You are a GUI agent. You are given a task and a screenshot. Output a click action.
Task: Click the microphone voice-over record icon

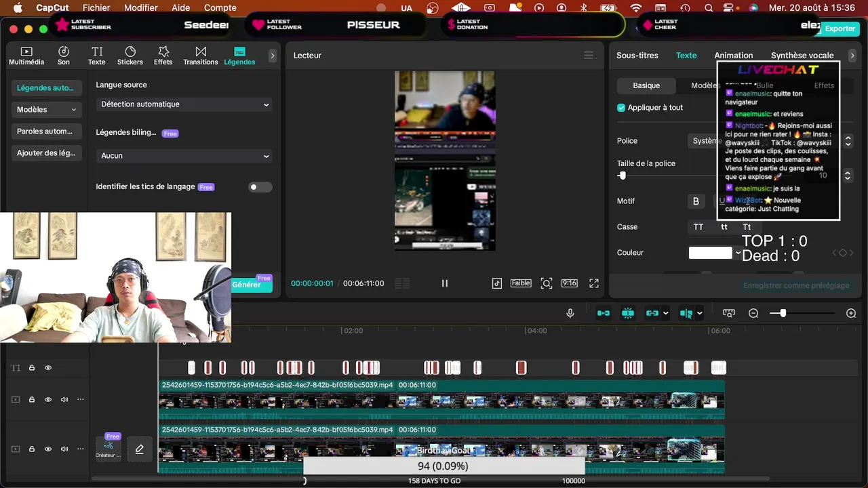[x=570, y=313]
